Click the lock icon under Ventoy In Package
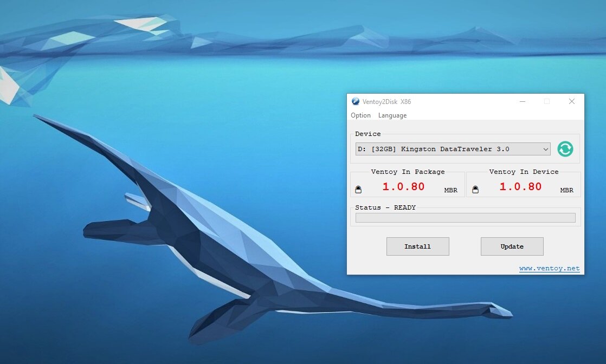The image size is (606, 364). 358,190
